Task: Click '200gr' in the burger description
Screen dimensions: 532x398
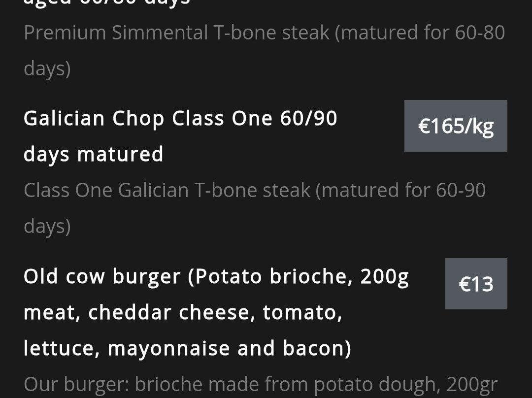Action: (x=472, y=384)
